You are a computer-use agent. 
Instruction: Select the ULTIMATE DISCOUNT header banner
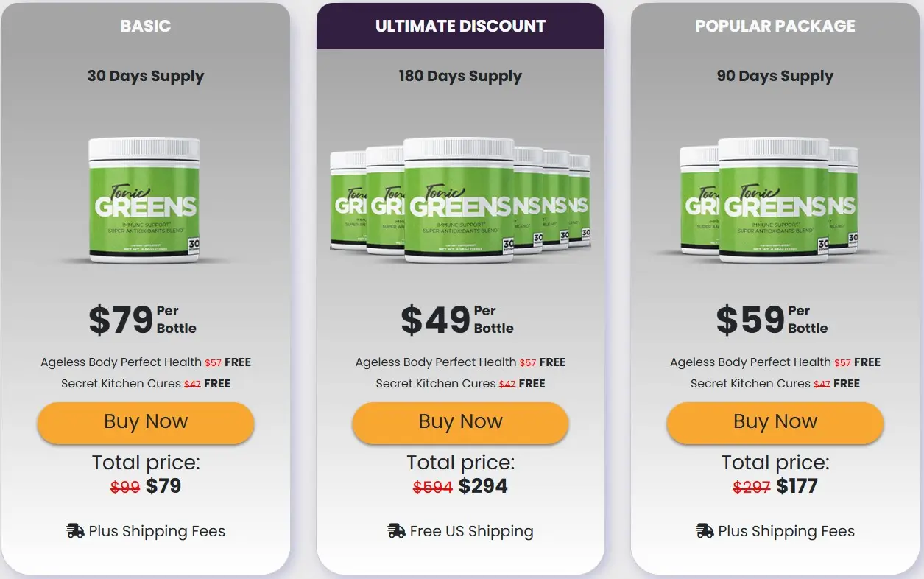pos(460,25)
